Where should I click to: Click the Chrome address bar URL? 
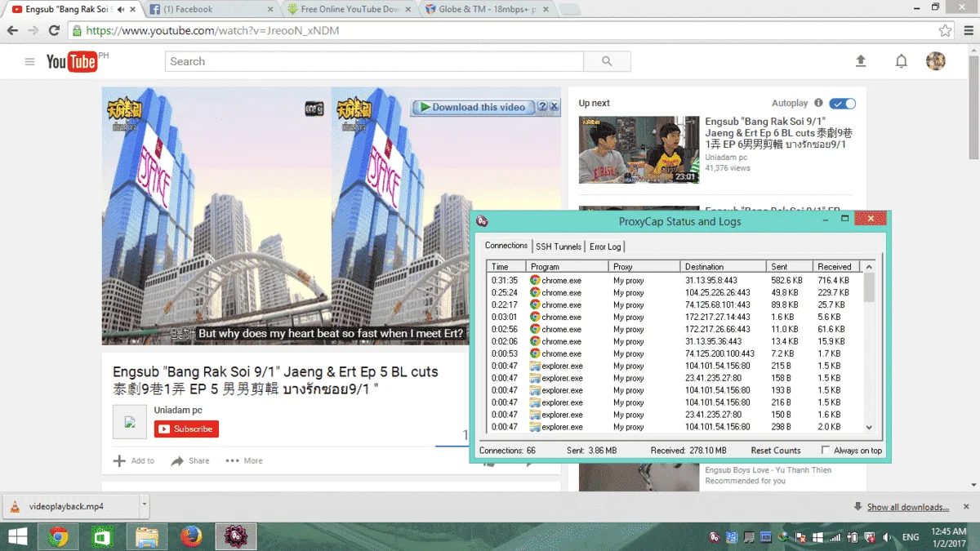coord(212,30)
